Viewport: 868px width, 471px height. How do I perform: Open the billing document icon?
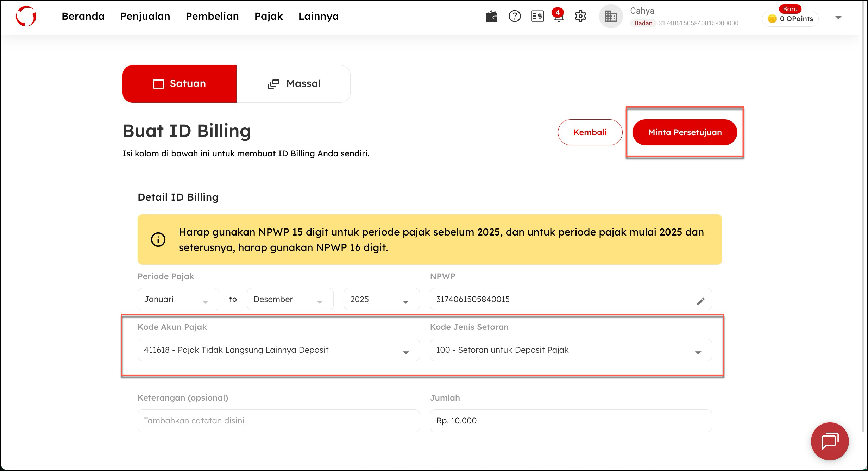point(537,17)
